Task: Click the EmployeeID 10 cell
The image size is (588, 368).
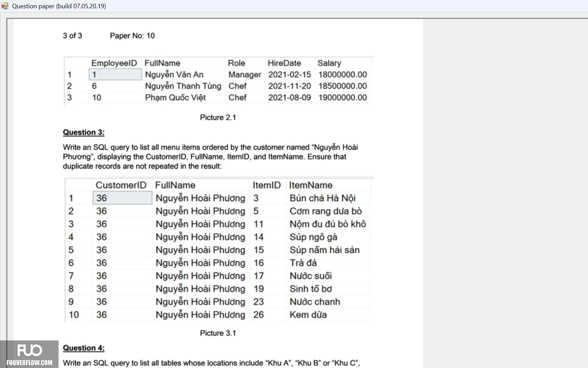Action: coord(97,98)
